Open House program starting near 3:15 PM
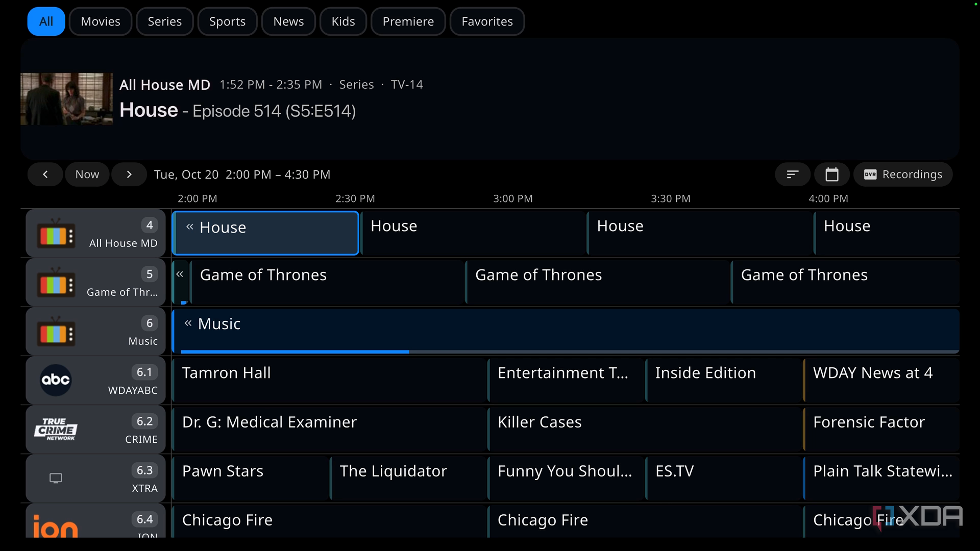Screen dimensions: 980x551 click(700, 233)
